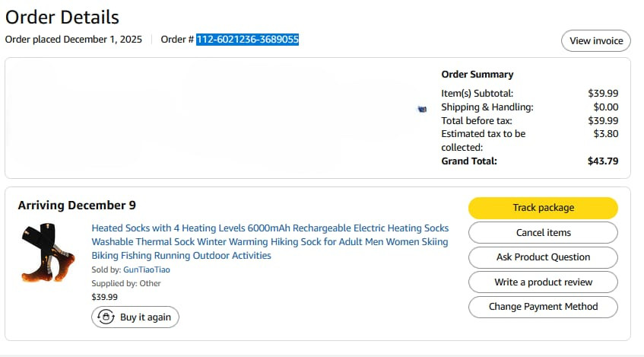This screenshot has height=357, width=644.
Task: Click the Grand Total amount $43.79
Action: click(603, 161)
